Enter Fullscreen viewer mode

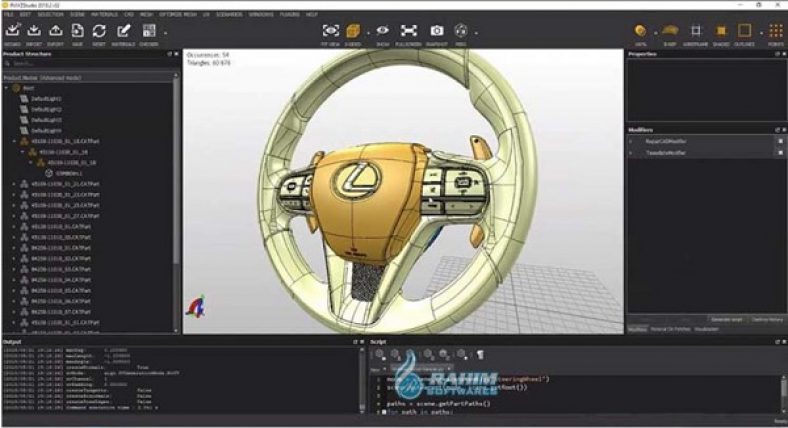[x=409, y=31]
